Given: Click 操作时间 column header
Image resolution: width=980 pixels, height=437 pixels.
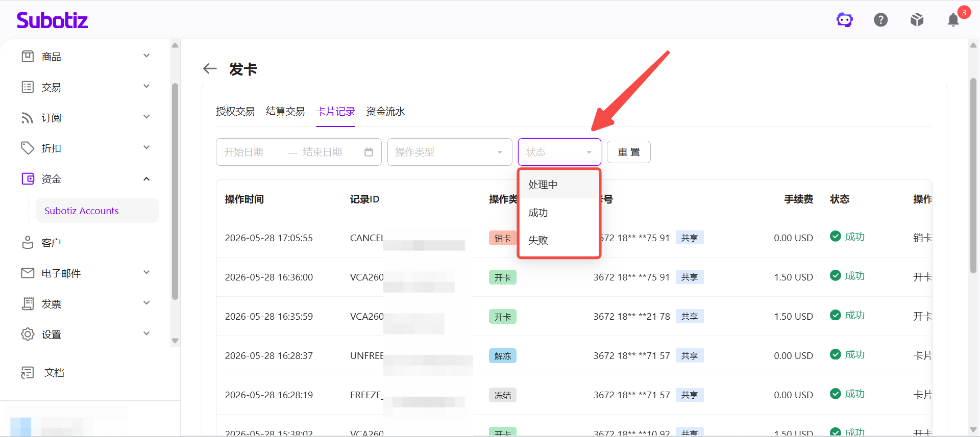Looking at the screenshot, I should click(244, 199).
